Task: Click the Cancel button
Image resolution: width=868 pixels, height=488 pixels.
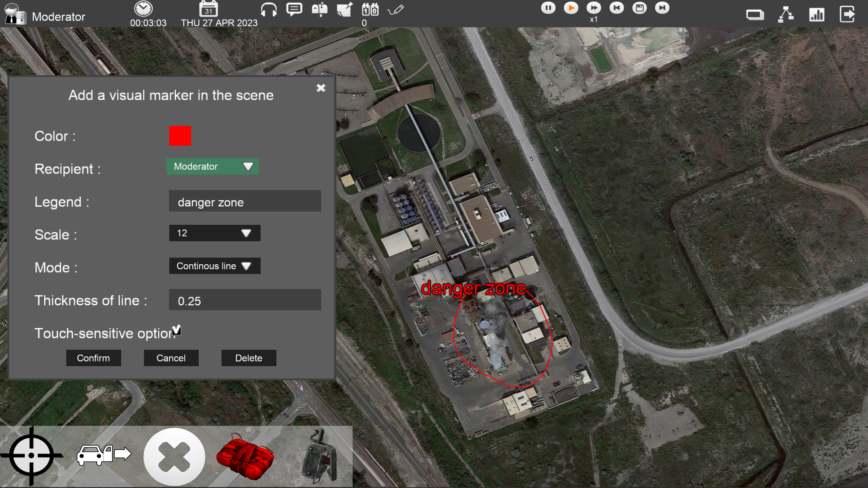Action: pos(171,358)
